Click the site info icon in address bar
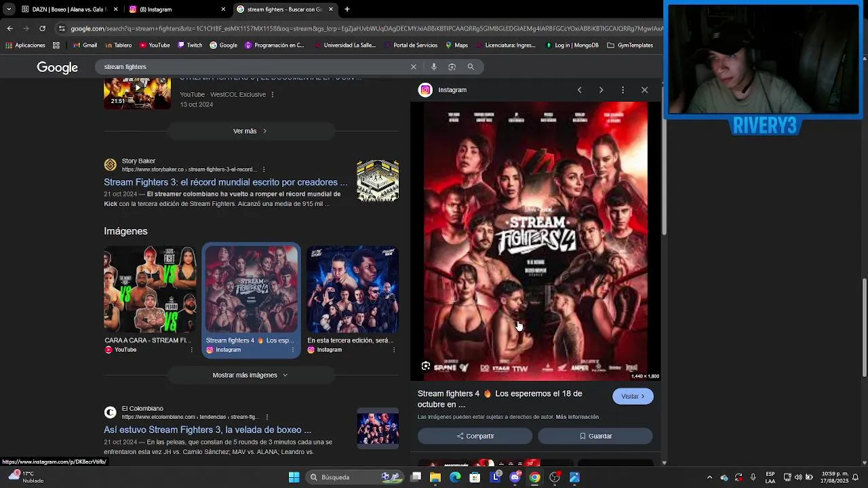Image resolution: width=868 pixels, height=488 pixels. click(62, 28)
